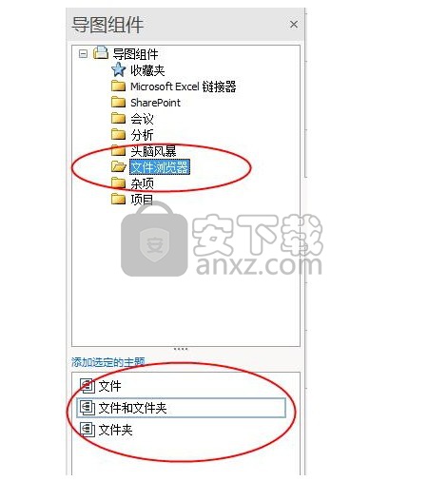This screenshot has height=481, width=448.
Task: Select the open 文件浏览器 folder icon
Action: 119,166
